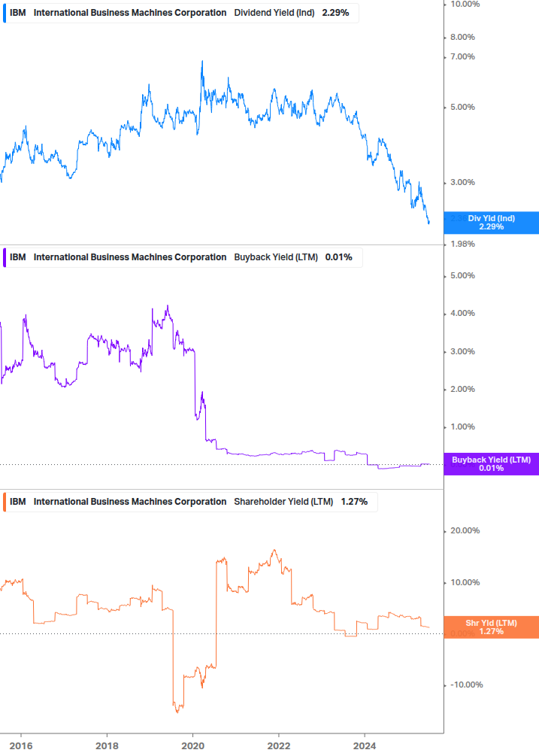Image resolution: width=539 pixels, height=756 pixels.
Task: Click the 20.00% tick on shareholder yield axis
Action: (465, 531)
